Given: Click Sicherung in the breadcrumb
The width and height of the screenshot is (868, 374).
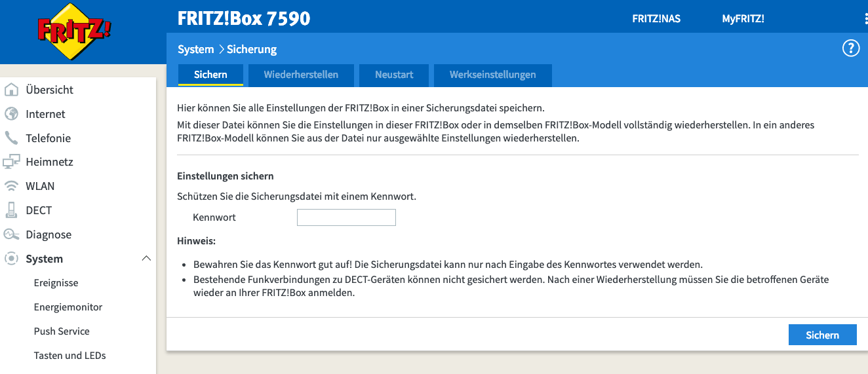Looking at the screenshot, I should coord(252,49).
